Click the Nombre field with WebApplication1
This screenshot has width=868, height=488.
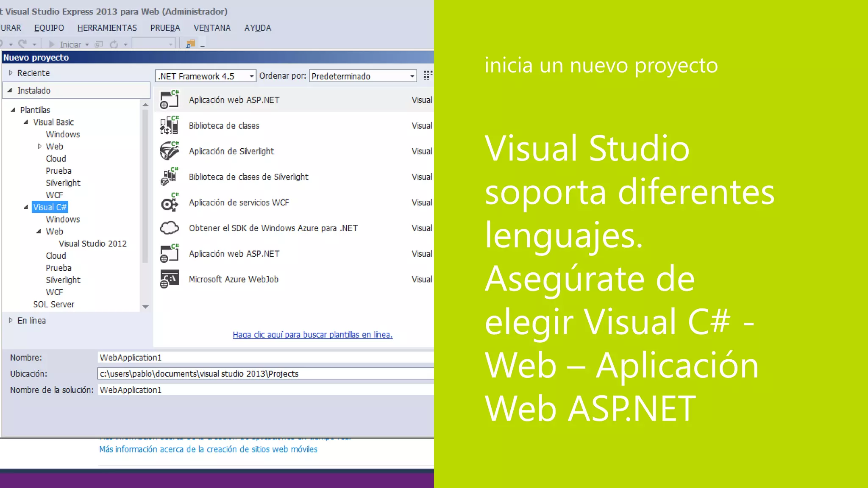pyautogui.click(x=266, y=358)
